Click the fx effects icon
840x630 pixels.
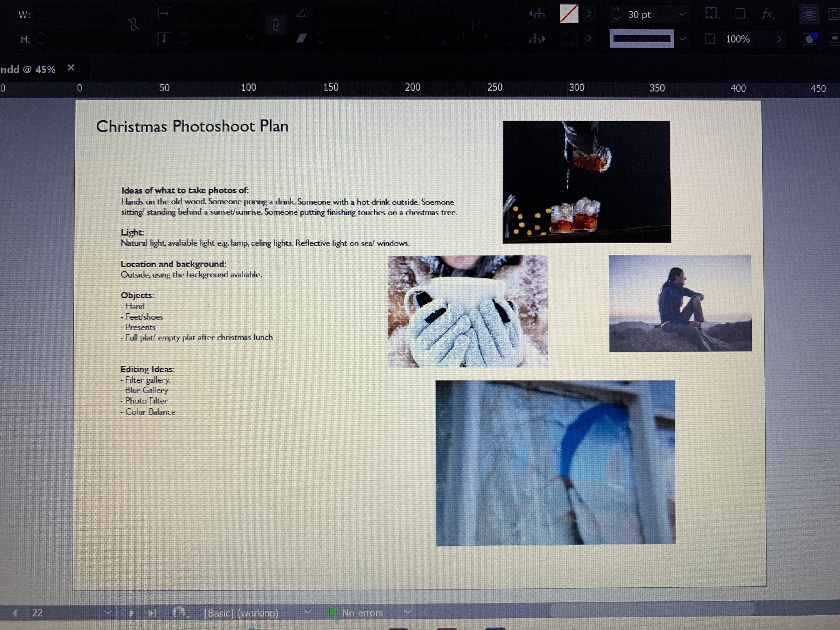pos(767,14)
